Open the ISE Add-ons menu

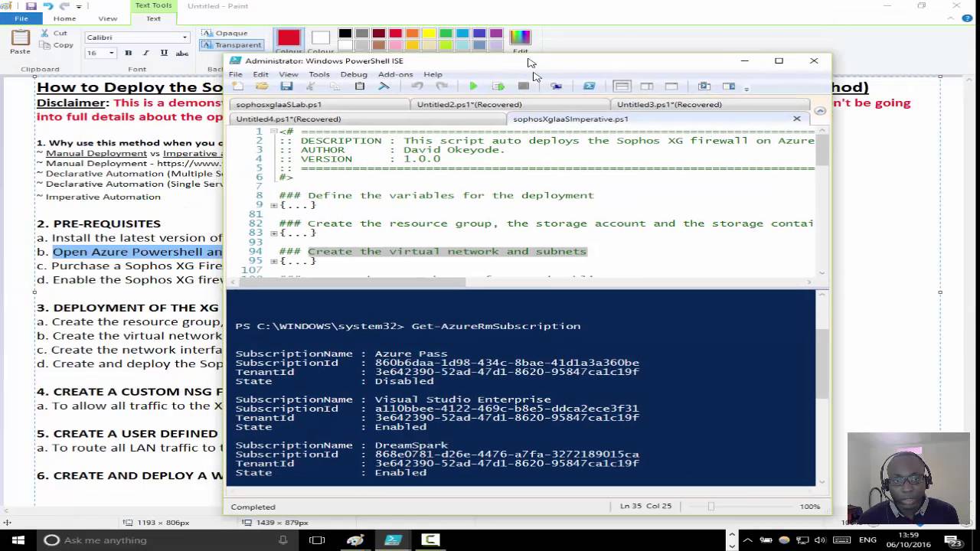click(x=395, y=74)
